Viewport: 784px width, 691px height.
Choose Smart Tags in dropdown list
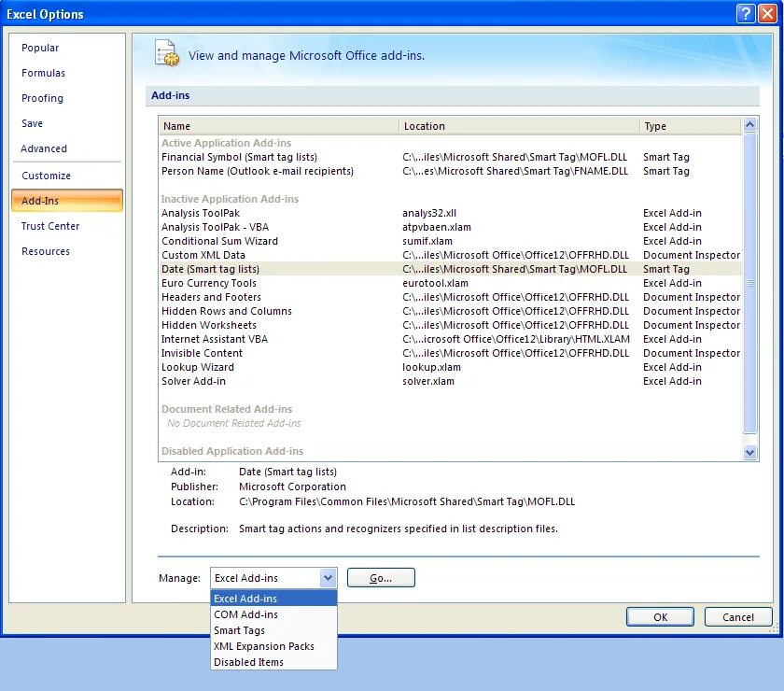tap(274, 630)
